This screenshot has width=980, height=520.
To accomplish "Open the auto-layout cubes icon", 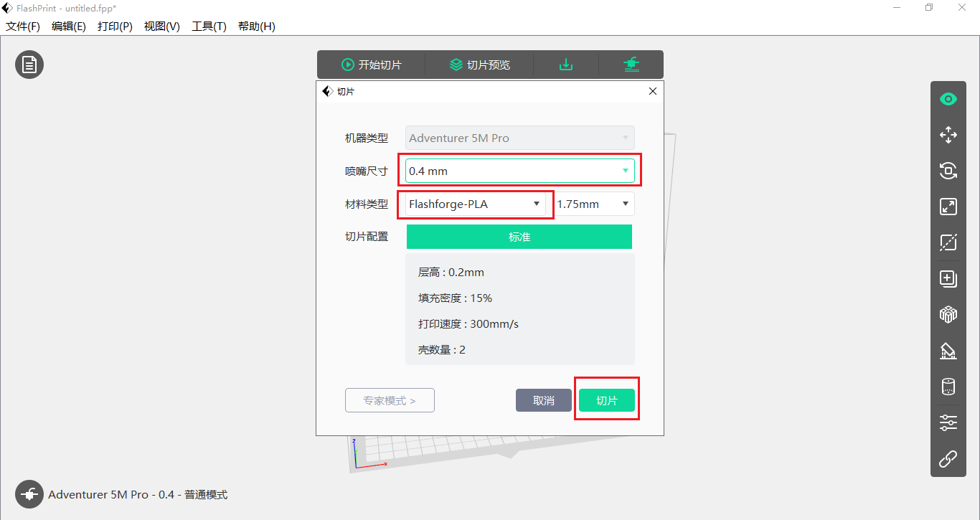I will (x=948, y=314).
